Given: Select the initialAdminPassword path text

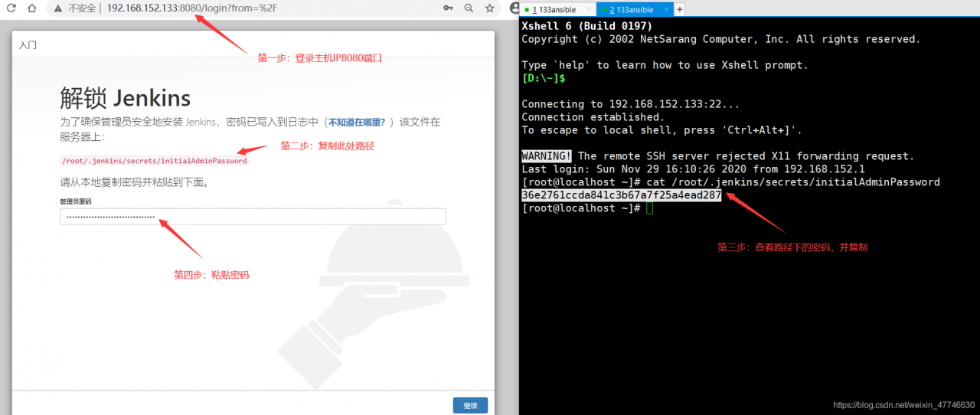Looking at the screenshot, I should pyautogui.click(x=154, y=161).
